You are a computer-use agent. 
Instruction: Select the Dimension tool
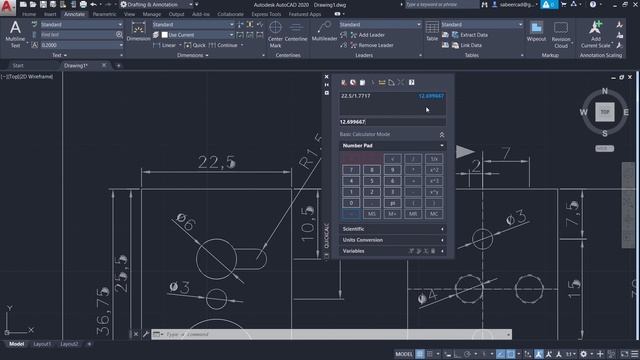click(138, 32)
